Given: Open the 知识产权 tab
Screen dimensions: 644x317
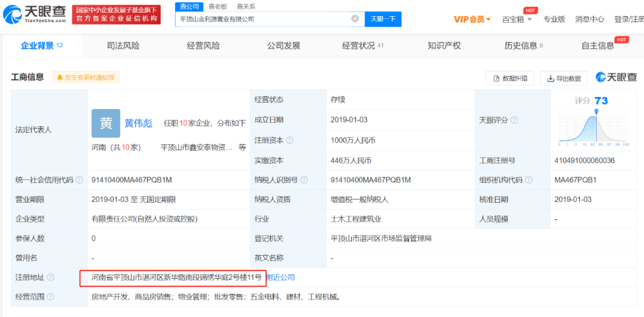Looking at the screenshot, I should tap(444, 46).
